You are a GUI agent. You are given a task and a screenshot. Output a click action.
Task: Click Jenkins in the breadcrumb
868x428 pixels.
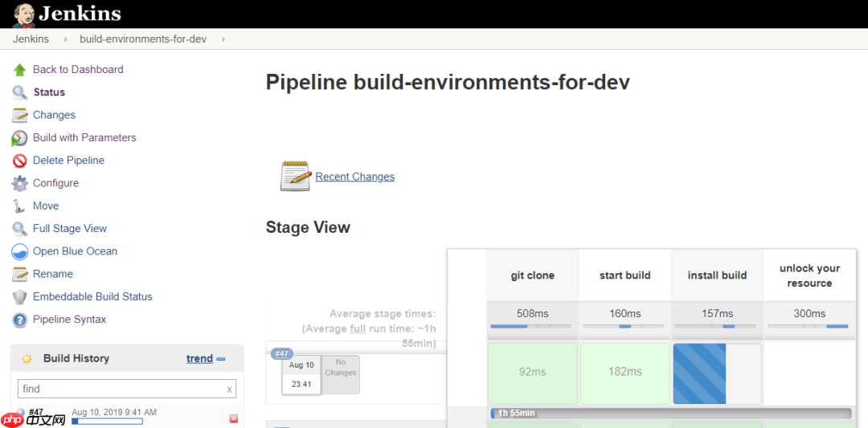31,39
